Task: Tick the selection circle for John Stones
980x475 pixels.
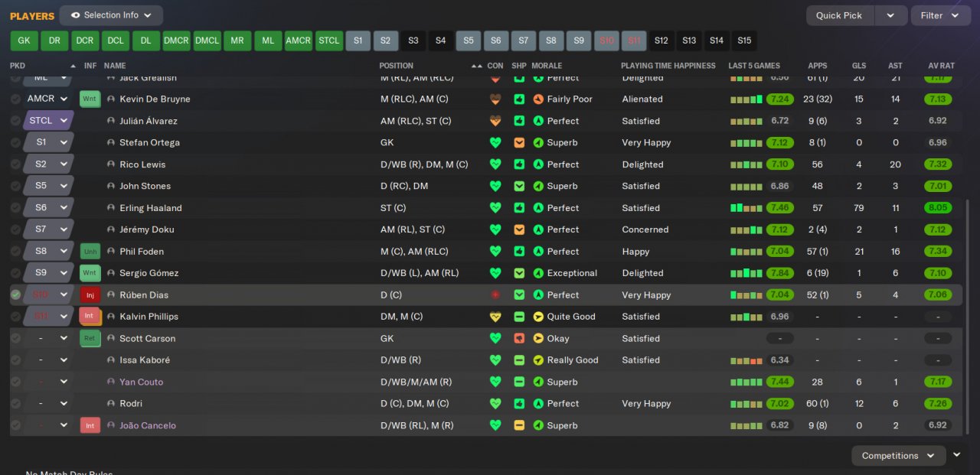Action: [x=15, y=186]
